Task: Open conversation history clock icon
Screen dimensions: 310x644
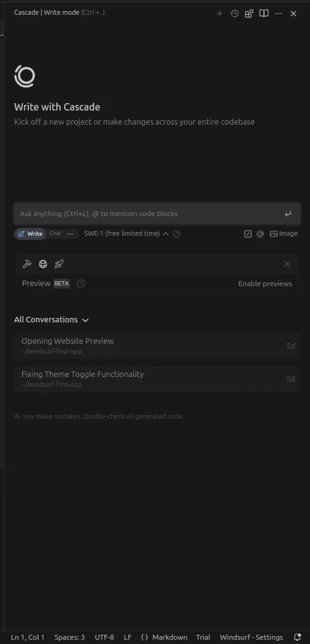Action: [x=234, y=14]
